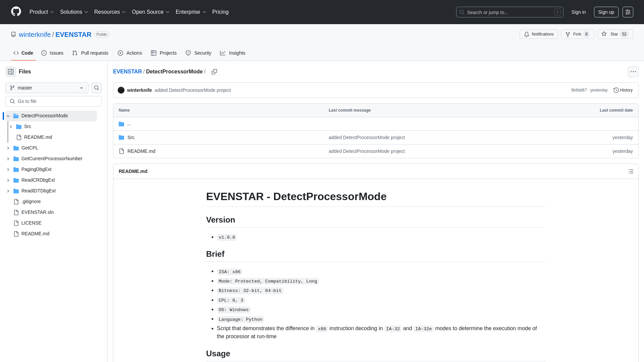
Task: Select the LICENSE entry in file tree
Action: click(x=32, y=223)
